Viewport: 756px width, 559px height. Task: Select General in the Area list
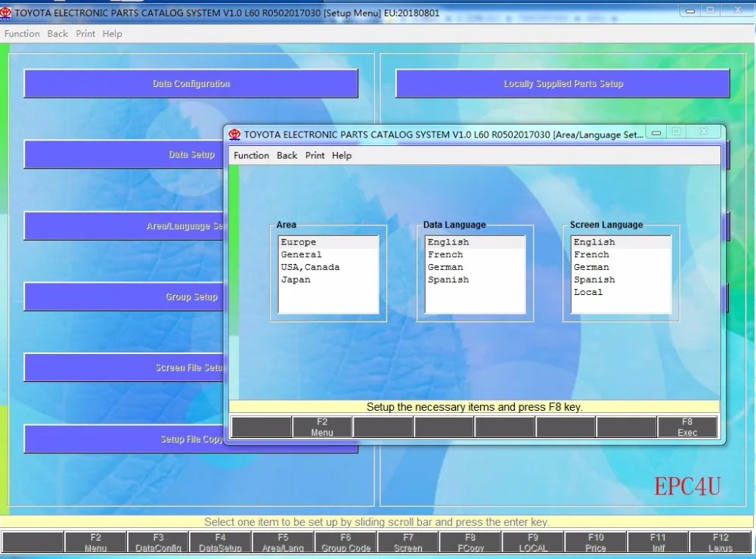pyautogui.click(x=328, y=255)
